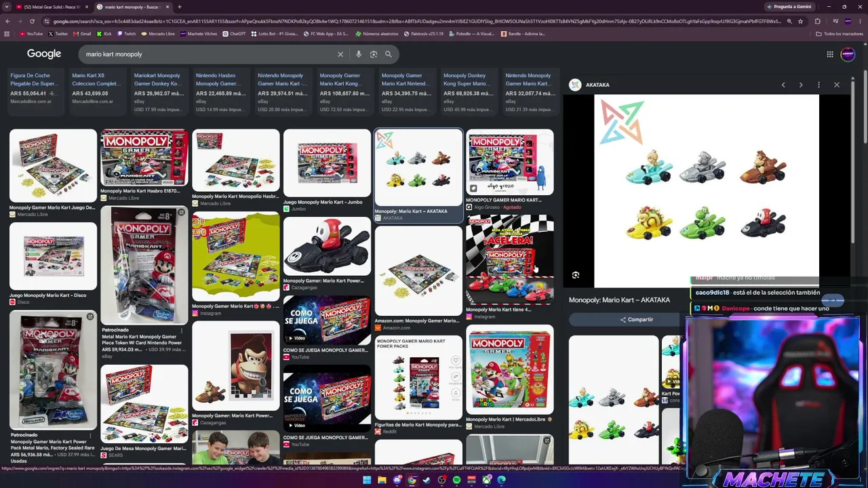Close the AKATAKA image preview panel

click(837, 85)
